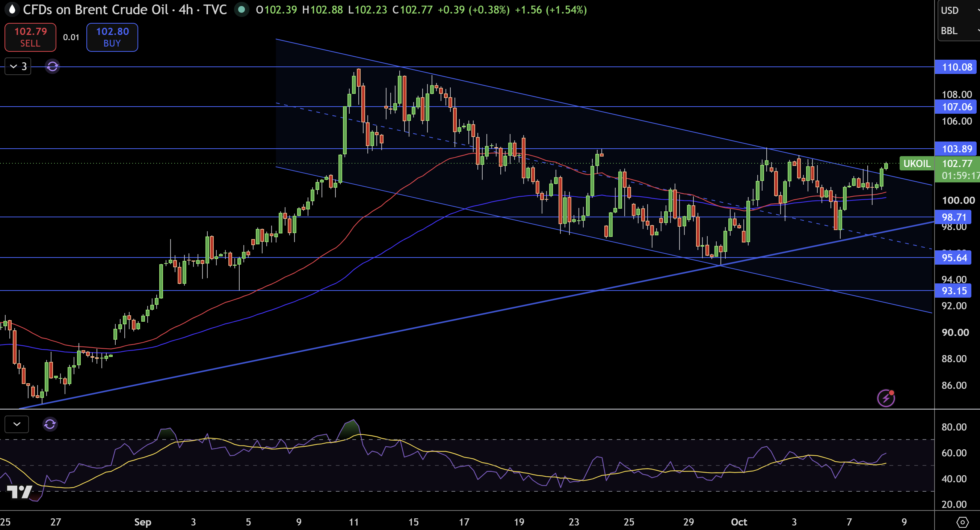Click the SELL 102.79 button
The height and width of the screenshot is (530, 980).
tap(30, 37)
